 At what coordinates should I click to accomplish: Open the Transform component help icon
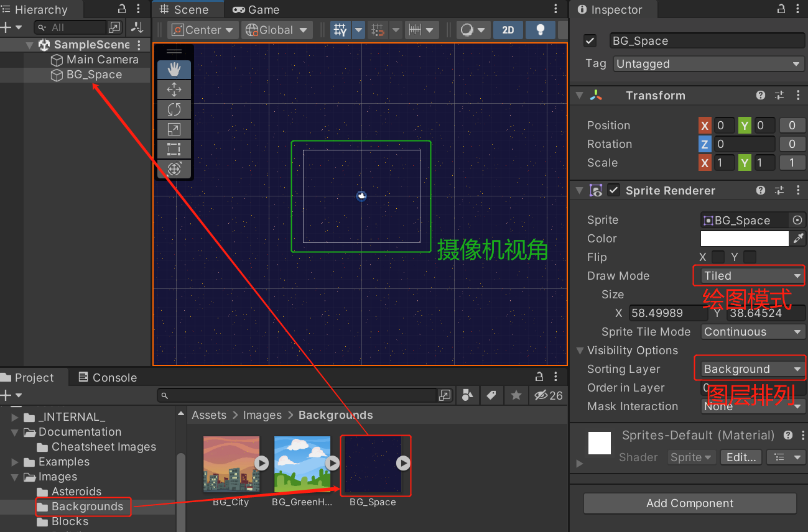point(761,95)
